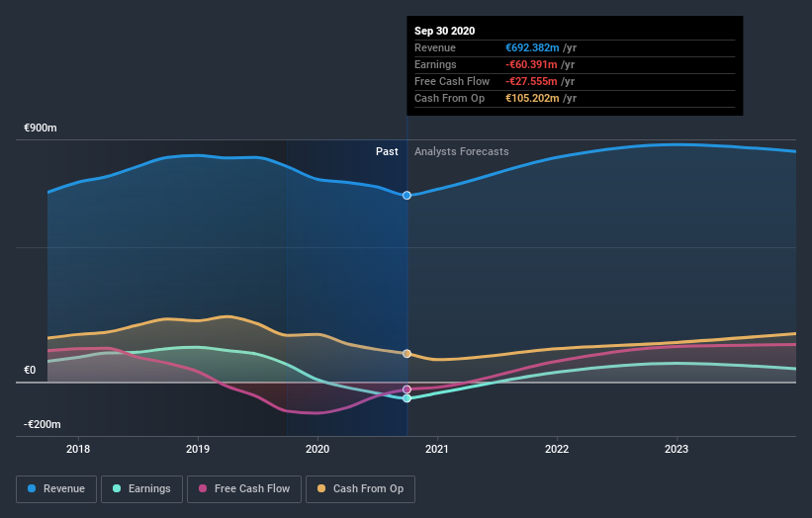The height and width of the screenshot is (518, 812).
Task: Click the 2021 x-axis label
Action: coord(437,449)
